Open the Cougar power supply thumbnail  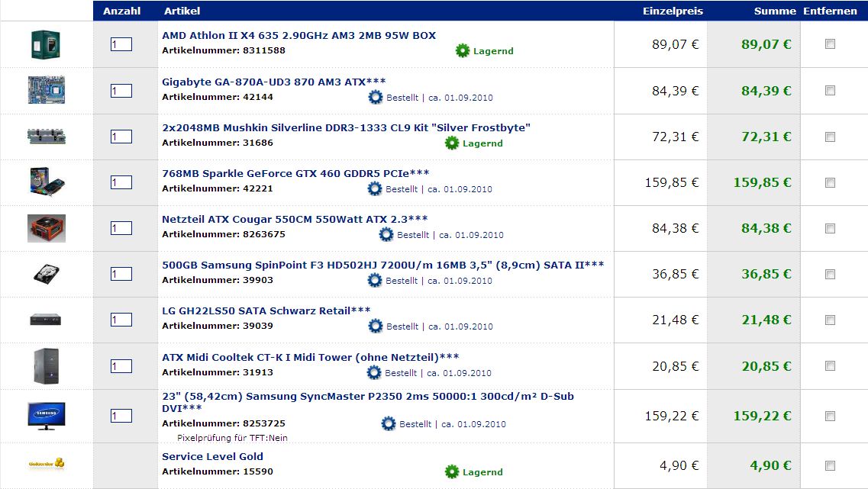pos(47,228)
